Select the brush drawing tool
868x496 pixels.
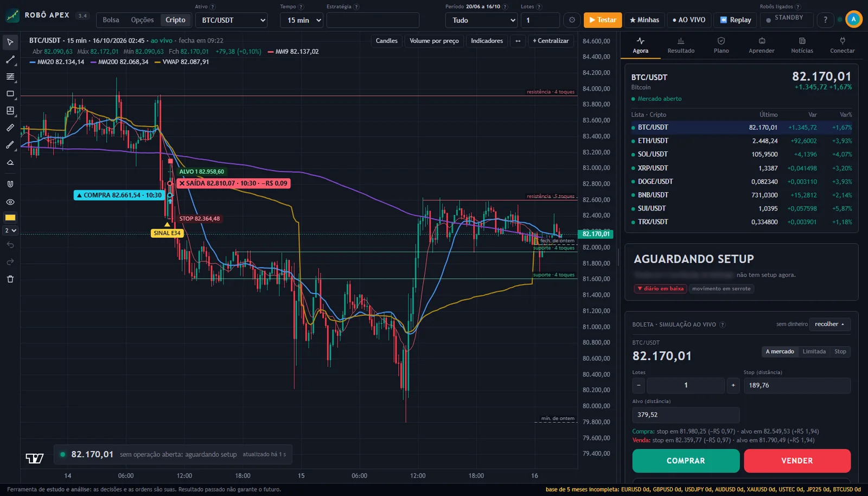(10, 145)
